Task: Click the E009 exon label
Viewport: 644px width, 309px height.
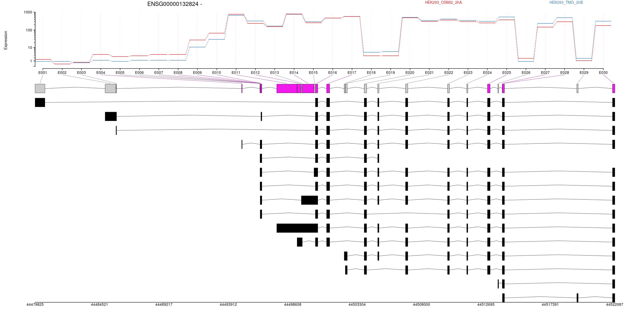Action: tap(197, 73)
